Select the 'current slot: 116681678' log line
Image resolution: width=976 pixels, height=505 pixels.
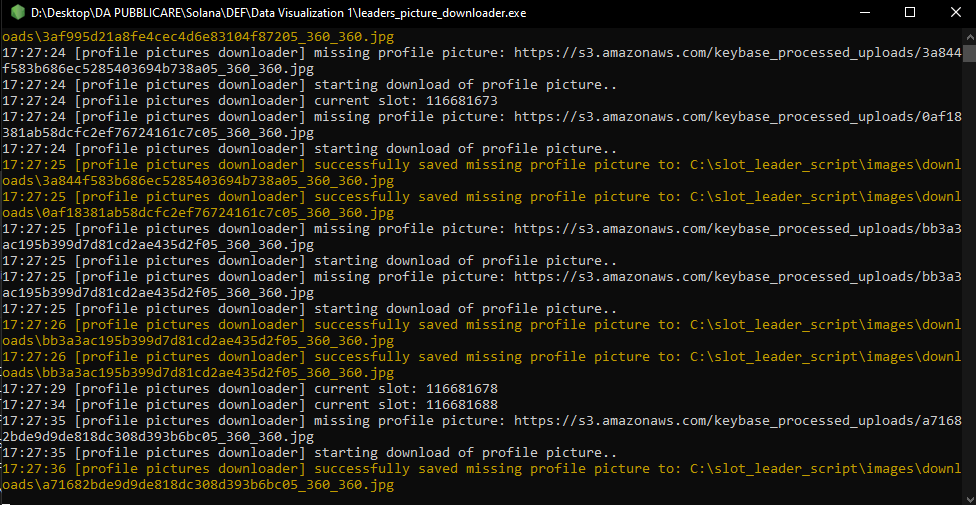click(250, 389)
